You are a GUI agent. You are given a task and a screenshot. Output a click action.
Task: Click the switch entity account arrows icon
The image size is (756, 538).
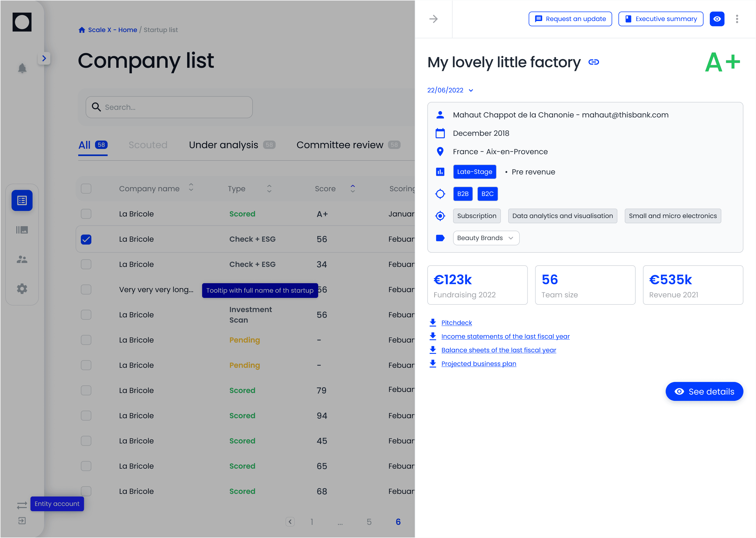coord(22,505)
